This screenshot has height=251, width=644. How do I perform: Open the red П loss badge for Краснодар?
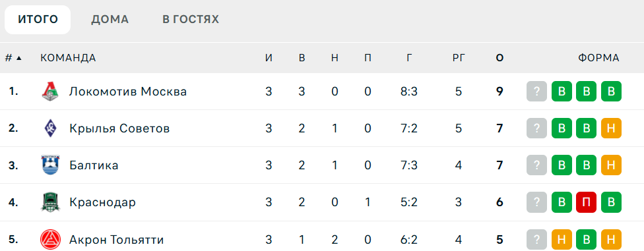[586, 202]
